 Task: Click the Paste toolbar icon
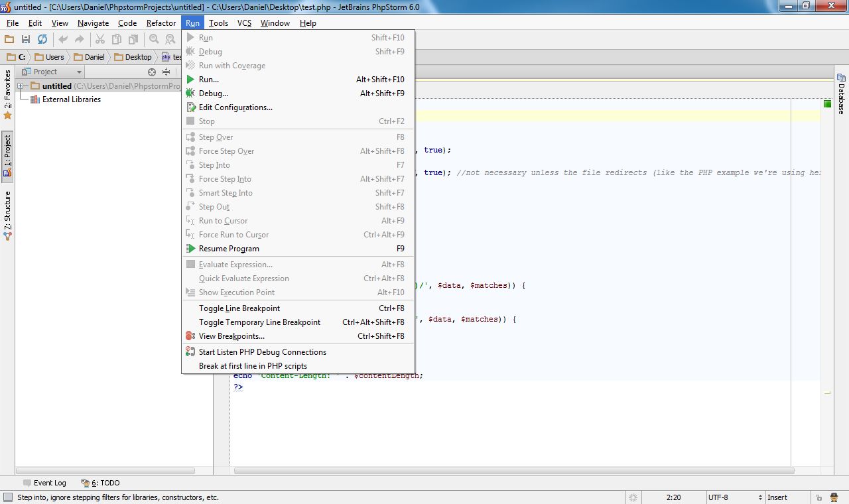pyautogui.click(x=133, y=40)
